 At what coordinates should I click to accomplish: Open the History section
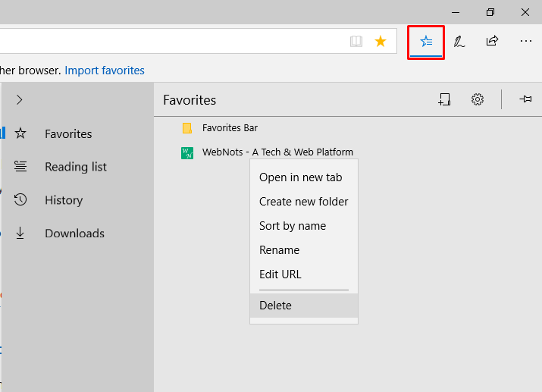(64, 200)
